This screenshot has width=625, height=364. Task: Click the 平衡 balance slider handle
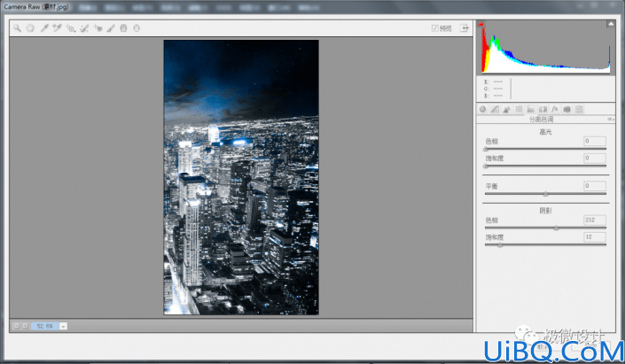point(546,194)
